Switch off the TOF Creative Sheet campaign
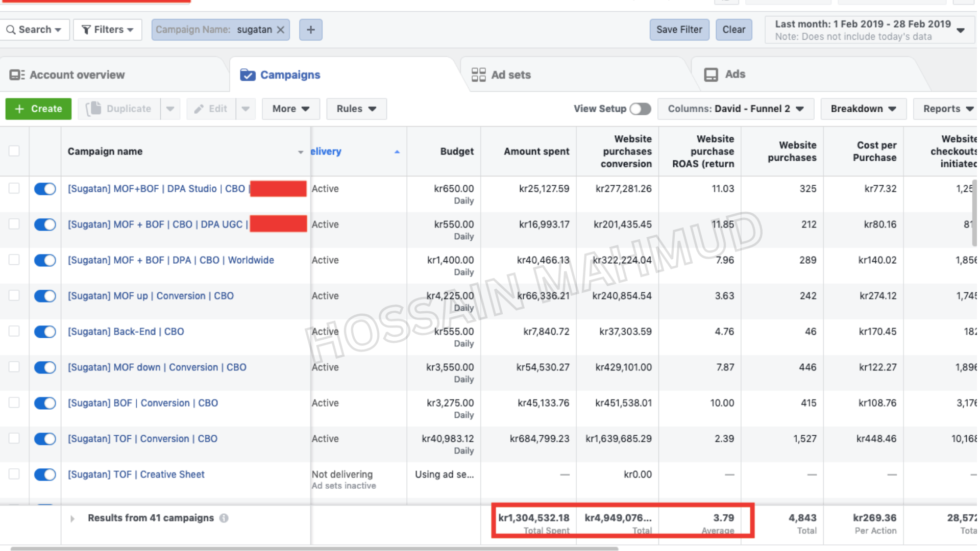980x551 pixels. pos(45,474)
